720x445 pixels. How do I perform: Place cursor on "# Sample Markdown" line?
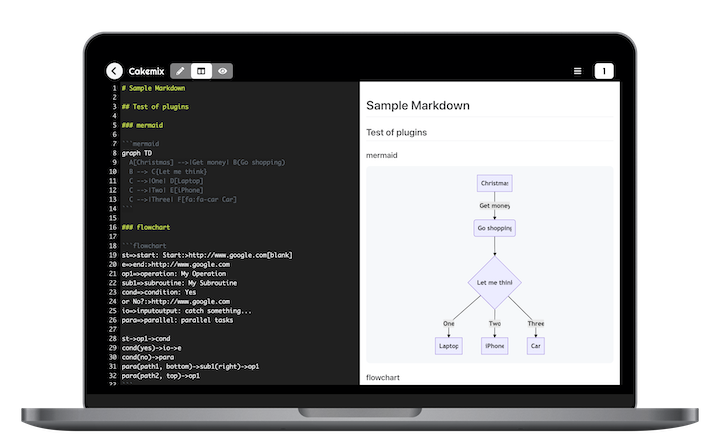coord(153,88)
